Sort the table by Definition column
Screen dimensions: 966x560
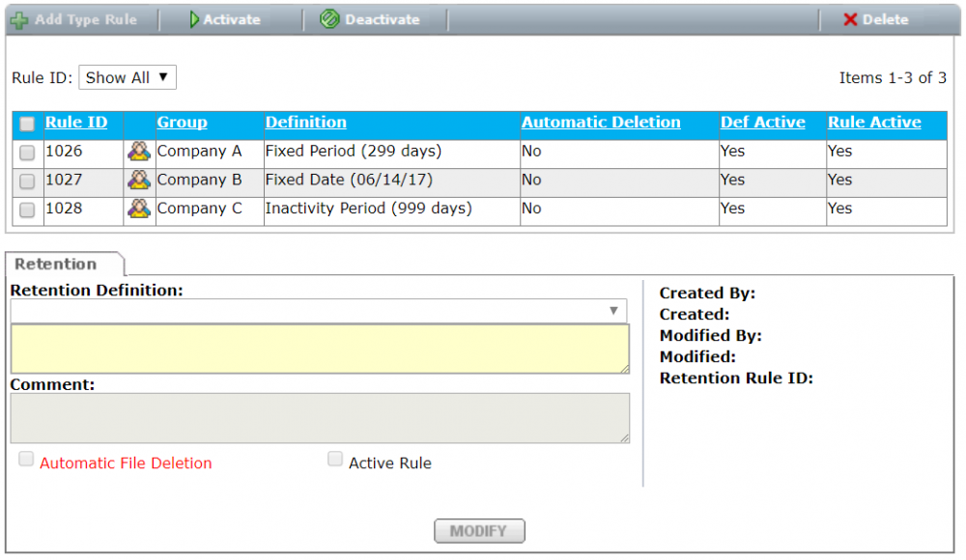coord(305,123)
